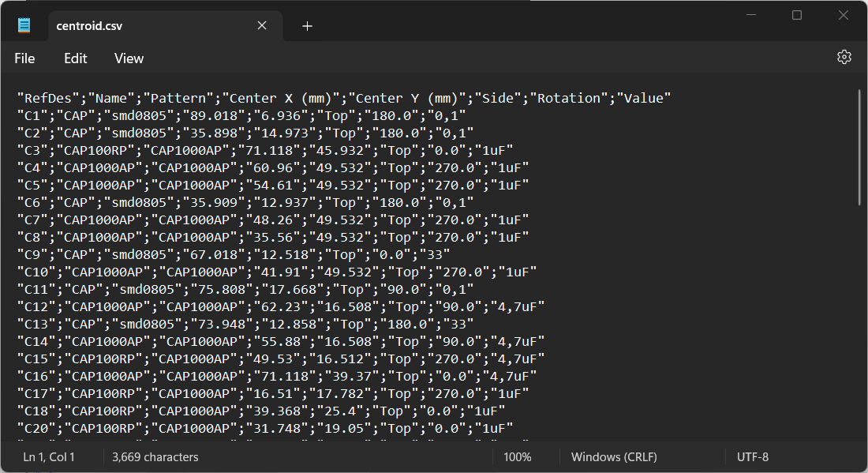This screenshot has height=473, width=868.
Task: Click the Ln 1, Col 1 status
Action: tap(49, 457)
